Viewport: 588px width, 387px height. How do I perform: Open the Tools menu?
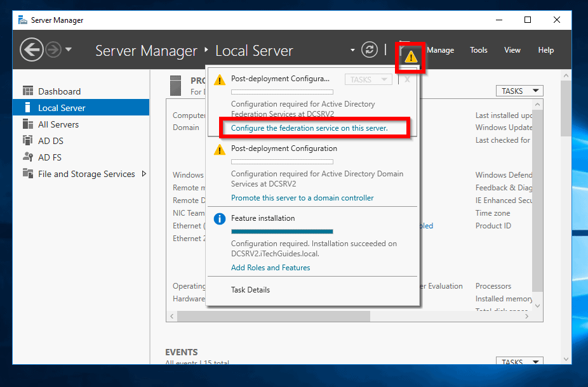(x=478, y=50)
